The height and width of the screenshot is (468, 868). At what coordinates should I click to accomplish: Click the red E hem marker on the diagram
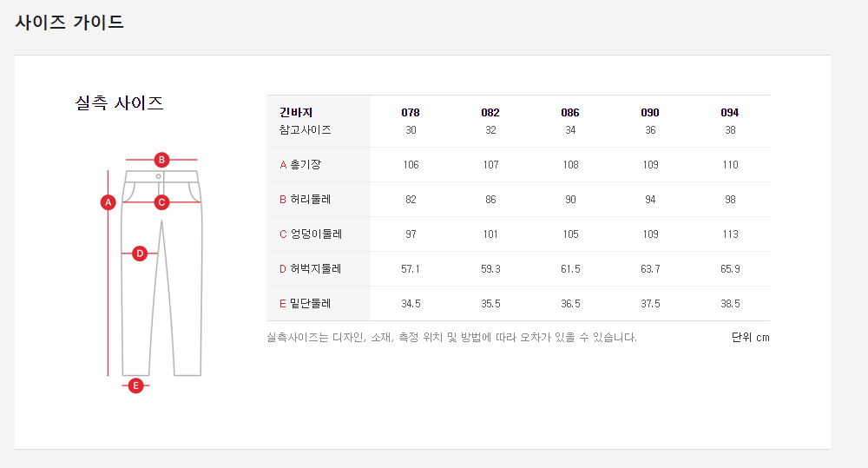click(x=135, y=386)
